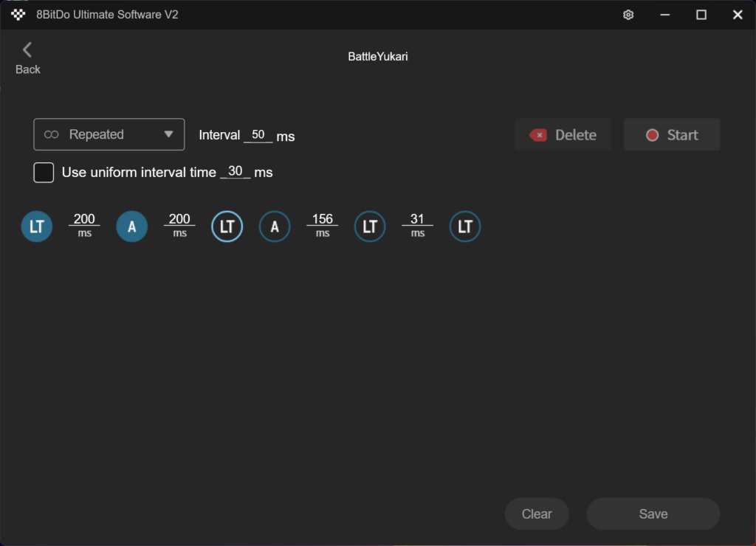Select the filled A button in sequence
The height and width of the screenshot is (546, 756).
coord(132,227)
